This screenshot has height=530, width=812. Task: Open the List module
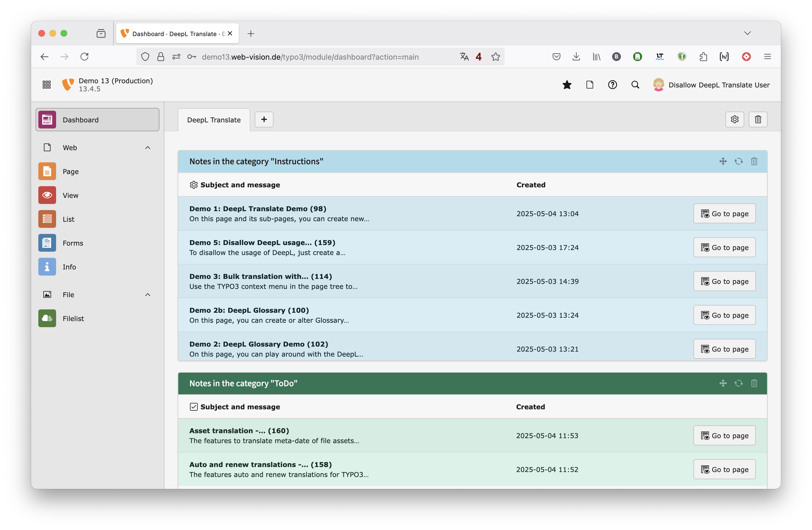(97, 219)
